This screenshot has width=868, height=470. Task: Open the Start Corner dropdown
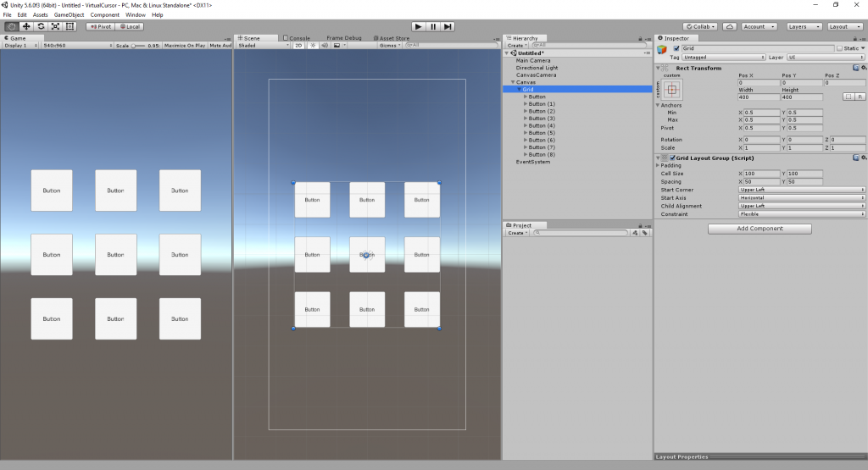802,190
